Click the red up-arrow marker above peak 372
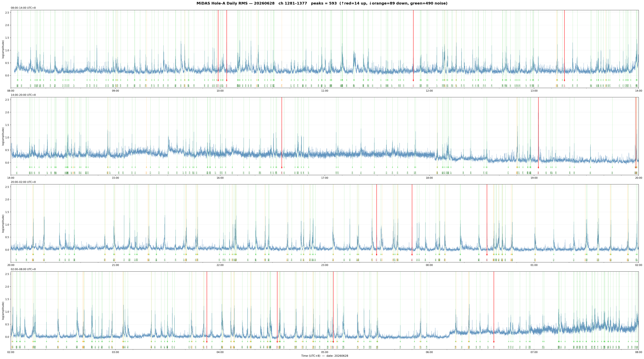Screen dimensions: 644x359 377,254
